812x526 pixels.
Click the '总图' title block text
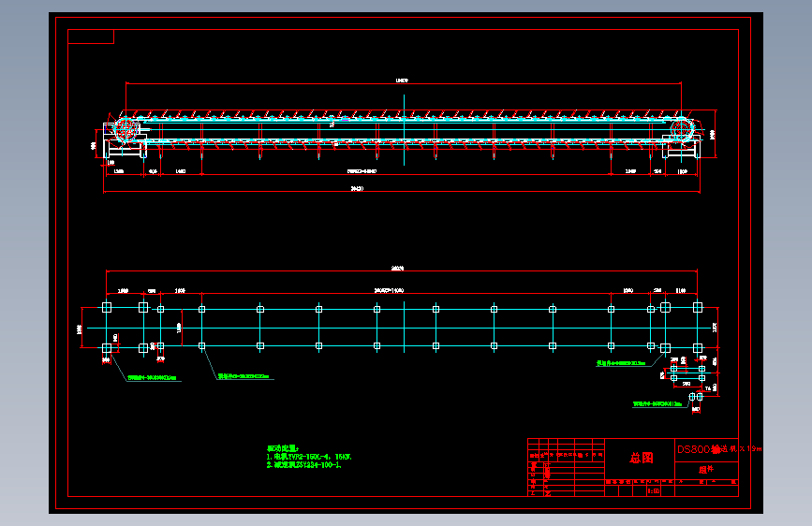[642, 458]
